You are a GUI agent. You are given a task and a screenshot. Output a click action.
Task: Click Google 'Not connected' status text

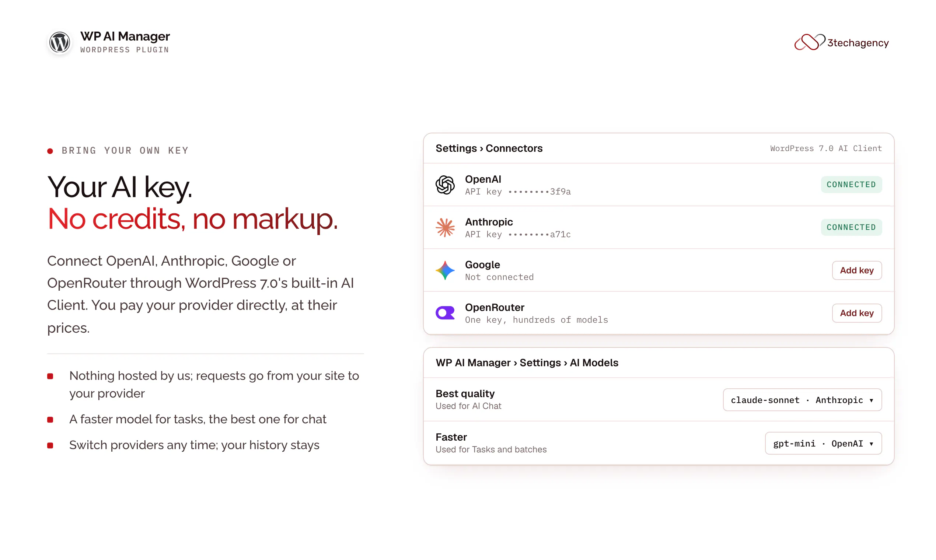coord(499,277)
